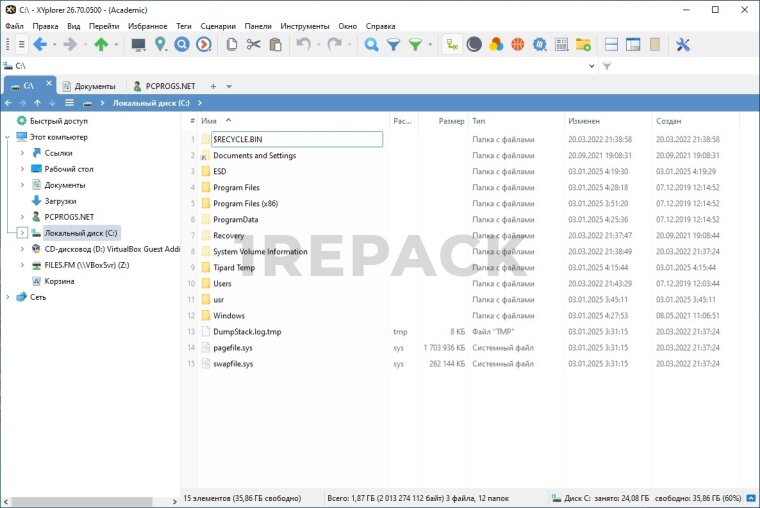This screenshot has height=508, width=760.
Task: Switch to the PCPROGS.NET tab
Action: click(163, 86)
